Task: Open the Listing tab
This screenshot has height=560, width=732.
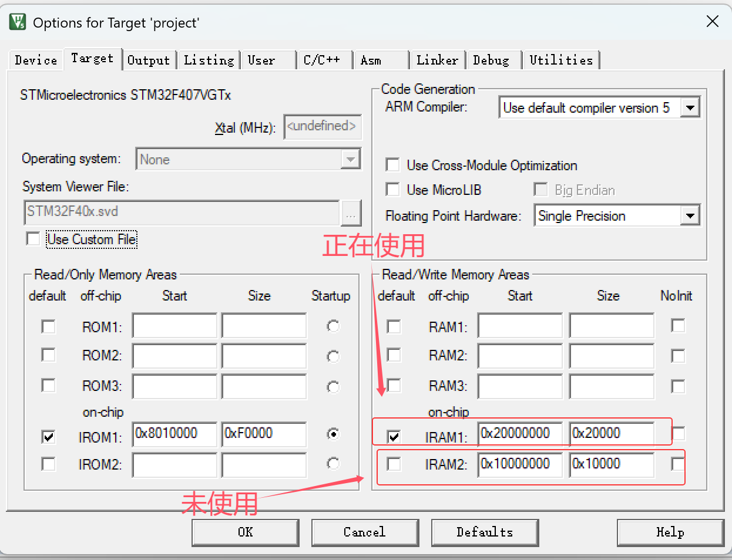Action: coord(209,60)
